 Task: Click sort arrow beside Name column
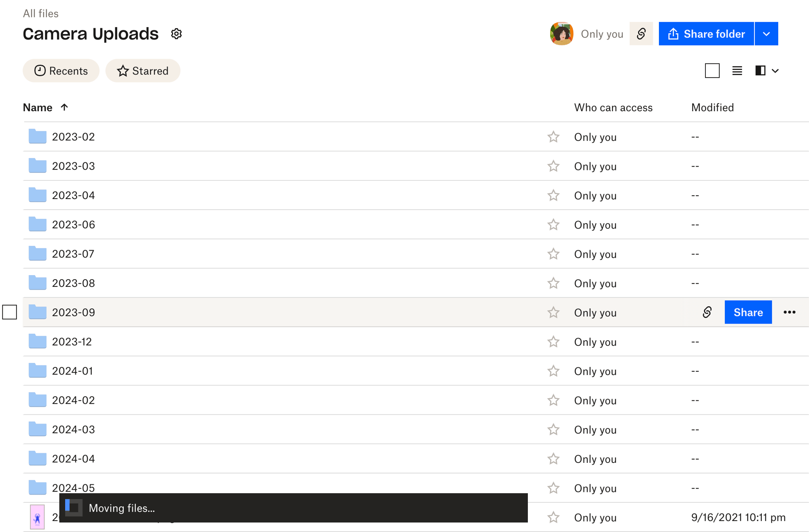(x=64, y=107)
